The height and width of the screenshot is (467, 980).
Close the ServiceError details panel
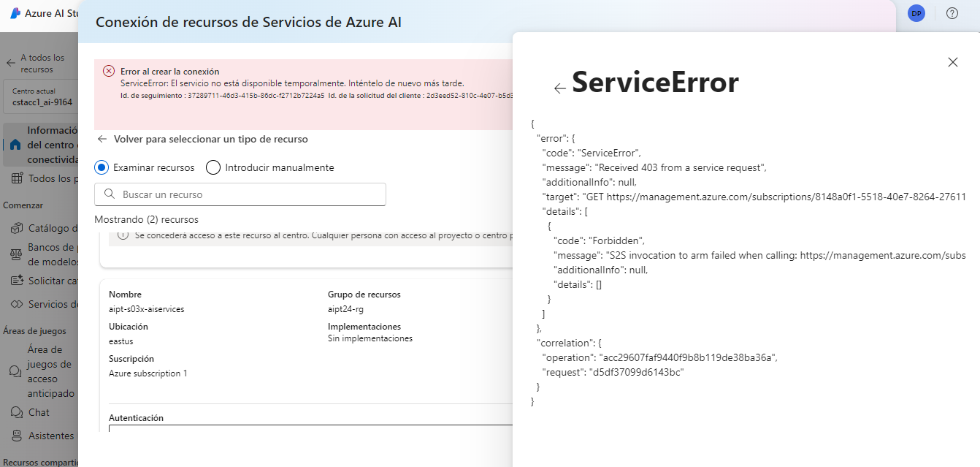[952, 62]
